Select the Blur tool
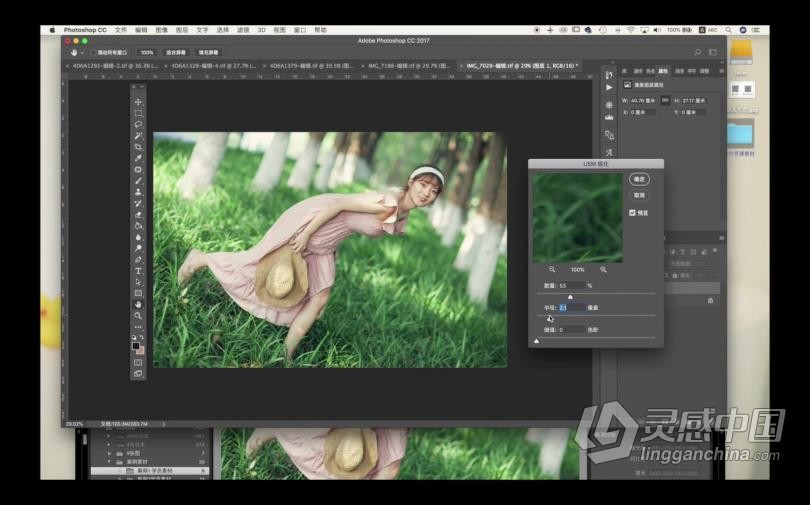 point(138,237)
